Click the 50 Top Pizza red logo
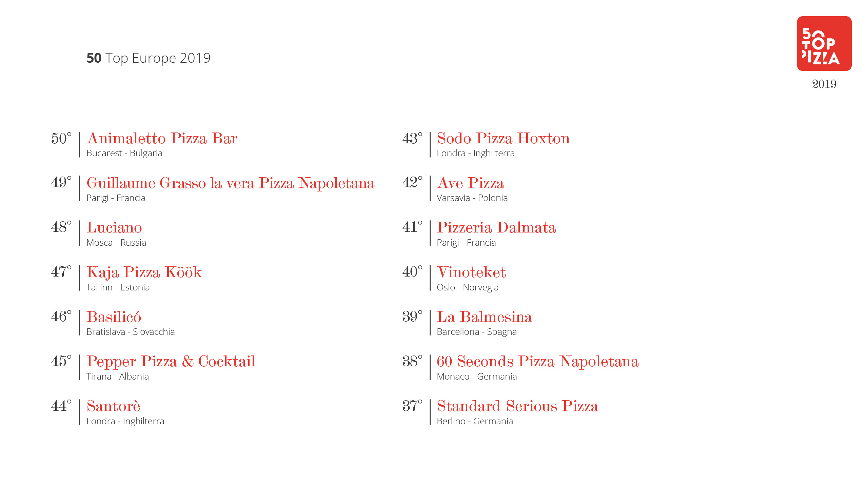The height and width of the screenshot is (488, 868). click(x=824, y=43)
